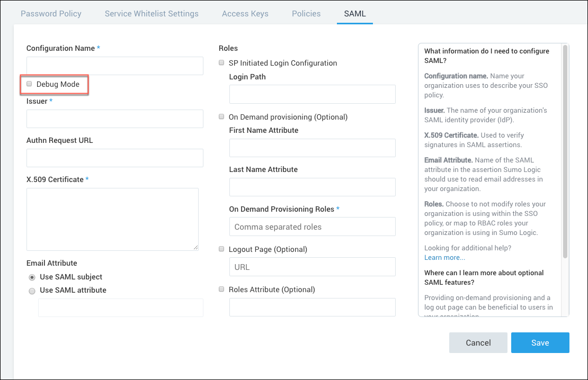Click the On Demand Provisioning Roles field
Image resolution: width=588 pixels, height=380 pixels.
[x=312, y=226]
